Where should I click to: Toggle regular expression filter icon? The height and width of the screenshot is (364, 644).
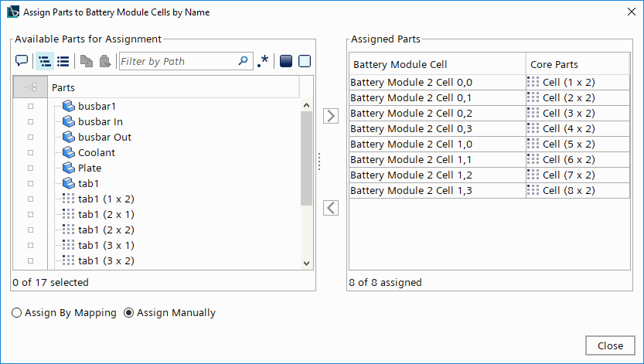(264, 61)
